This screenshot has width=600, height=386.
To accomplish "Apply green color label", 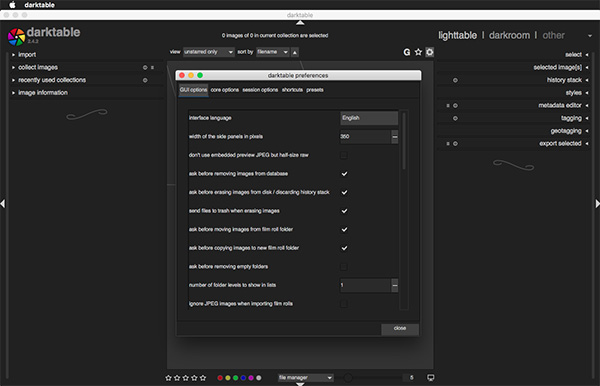I will 235,378.
